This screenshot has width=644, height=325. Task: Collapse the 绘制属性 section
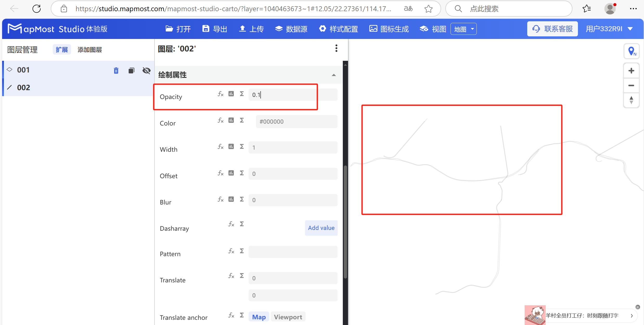tap(333, 75)
